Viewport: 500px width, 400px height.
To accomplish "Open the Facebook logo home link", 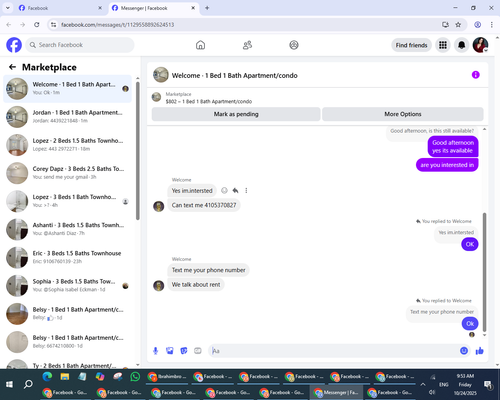I will pos(14,45).
